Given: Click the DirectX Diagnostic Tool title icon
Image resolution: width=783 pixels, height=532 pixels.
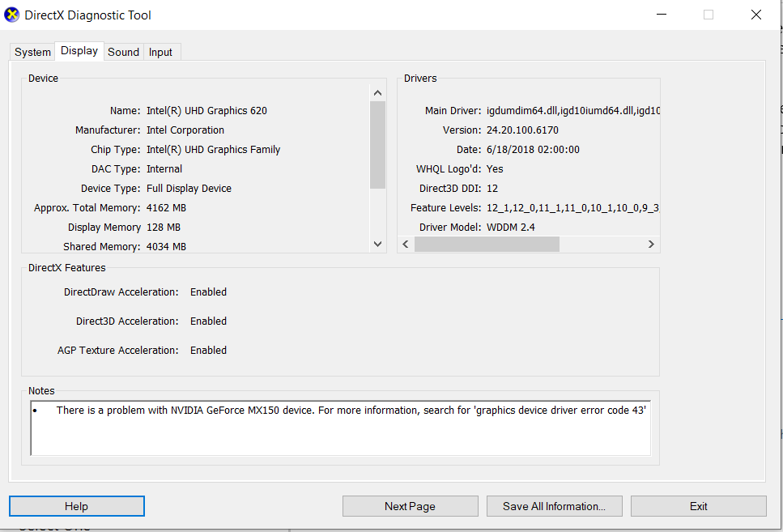Looking at the screenshot, I should point(11,15).
